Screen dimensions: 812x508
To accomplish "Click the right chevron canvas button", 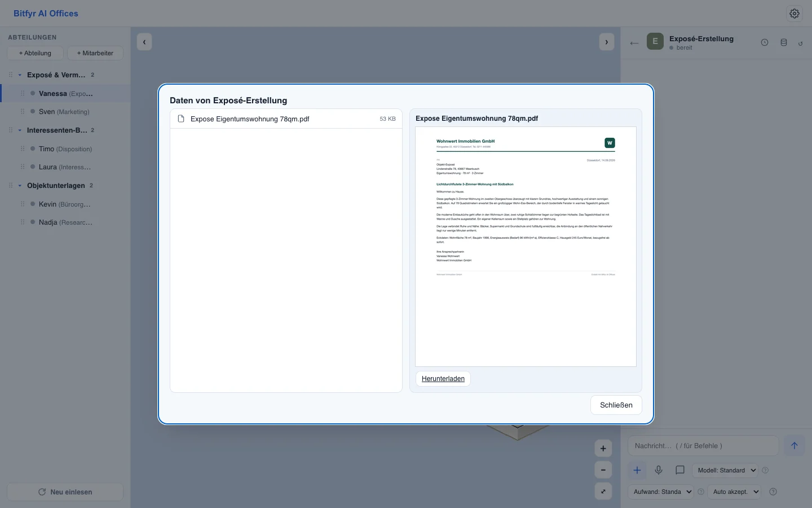I will [607, 42].
